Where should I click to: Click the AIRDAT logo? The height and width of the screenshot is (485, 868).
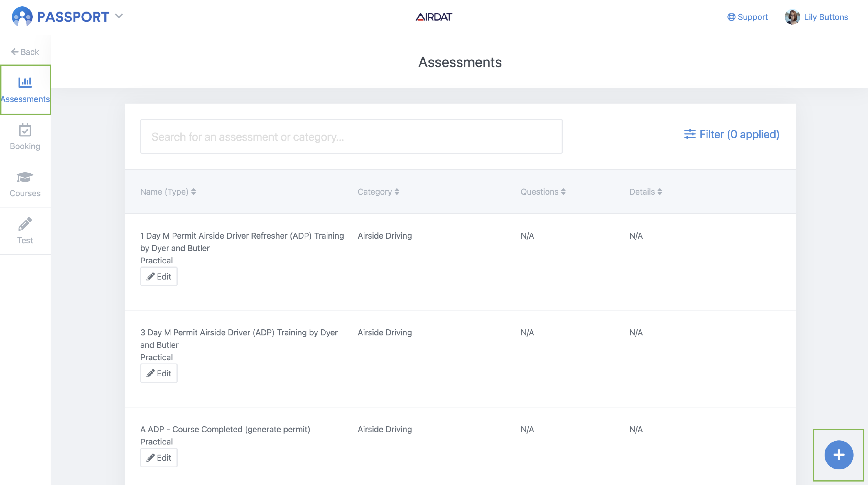coord(434,17)
